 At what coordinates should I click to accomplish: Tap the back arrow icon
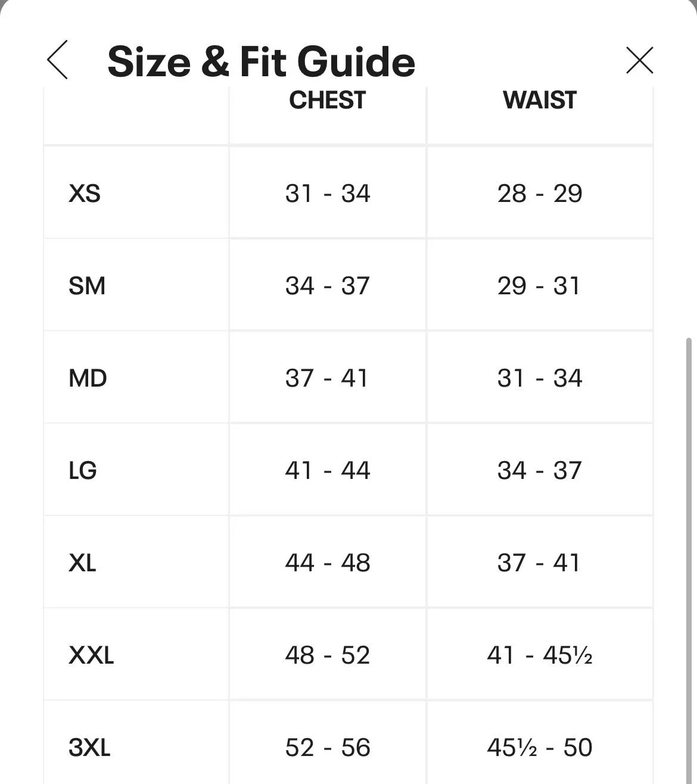point(57,60)
